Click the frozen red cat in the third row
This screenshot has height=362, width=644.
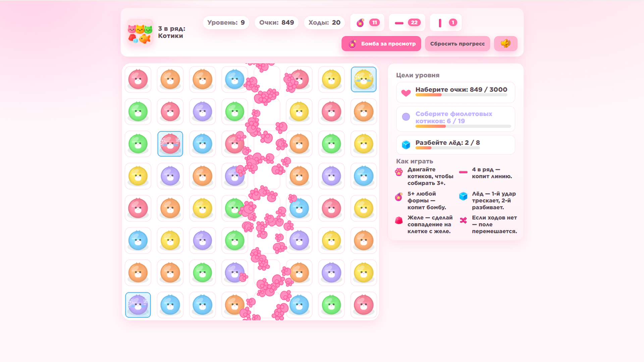170,144
